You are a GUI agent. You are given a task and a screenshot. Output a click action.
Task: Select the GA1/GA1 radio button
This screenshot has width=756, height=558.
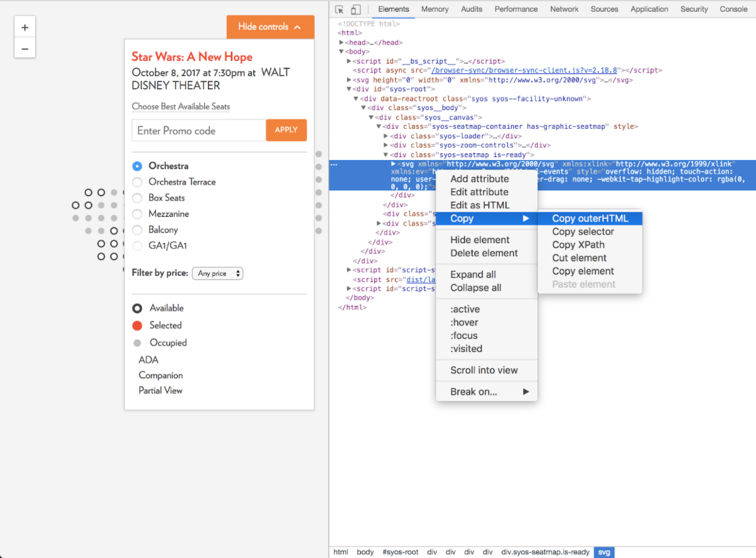[137, 246]
